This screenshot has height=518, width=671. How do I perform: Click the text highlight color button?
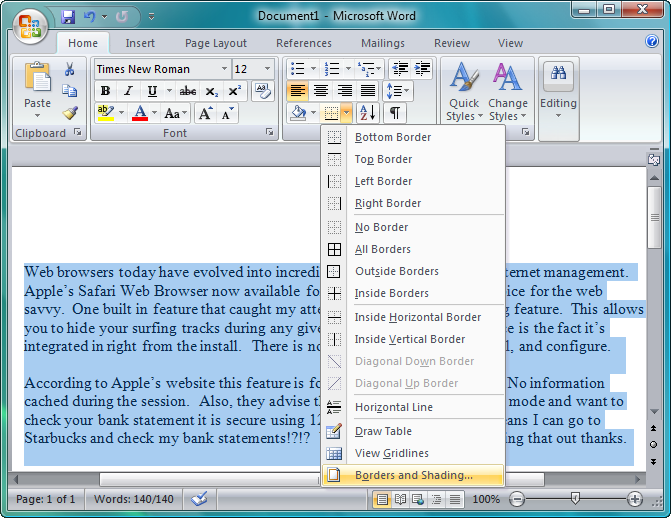(x=105, y=113)
